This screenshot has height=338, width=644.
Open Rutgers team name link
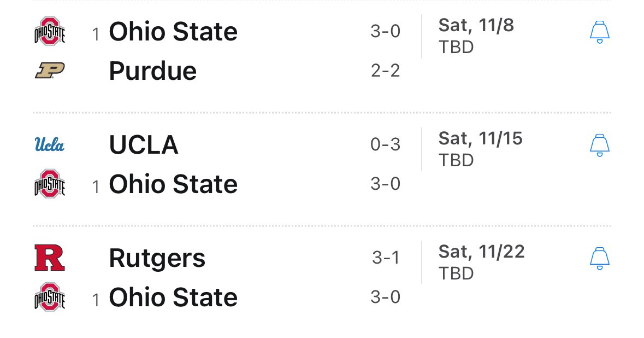tap(157, 259)
